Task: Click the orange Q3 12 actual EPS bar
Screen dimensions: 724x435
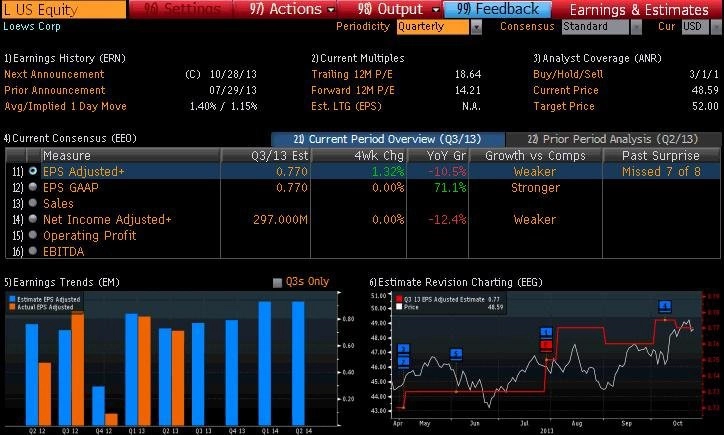Action: [78, 369]
